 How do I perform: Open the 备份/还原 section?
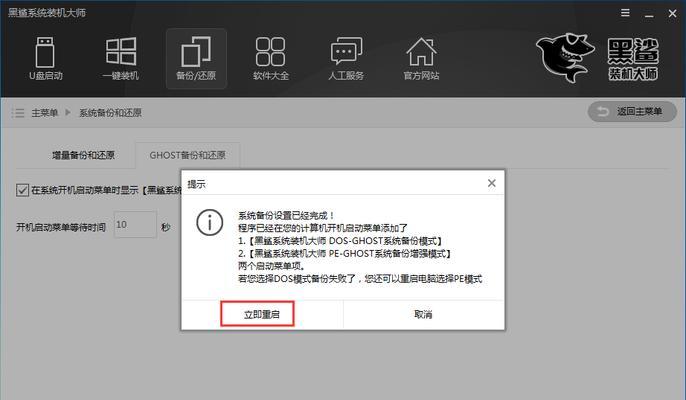pyautogui.click(x=196, y=59)
